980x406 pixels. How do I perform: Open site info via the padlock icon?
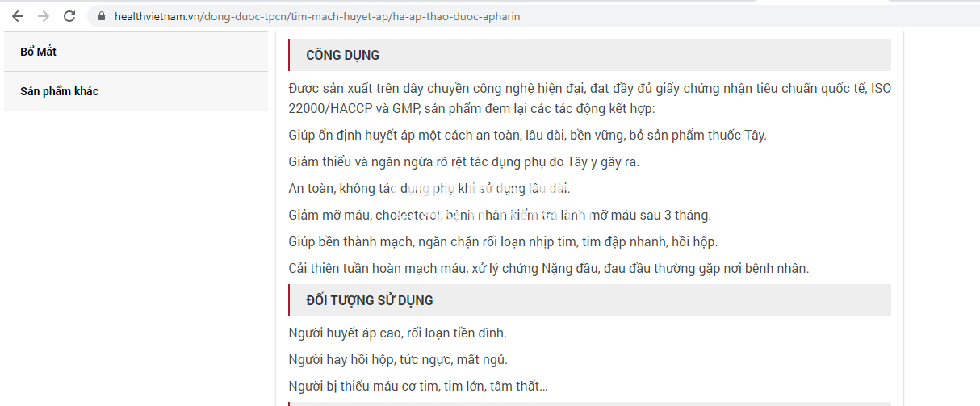tap(101, 16)
